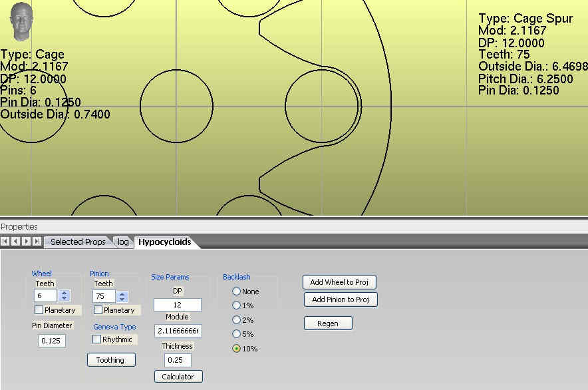
Task: Click the Regen button
Action: 328,323
